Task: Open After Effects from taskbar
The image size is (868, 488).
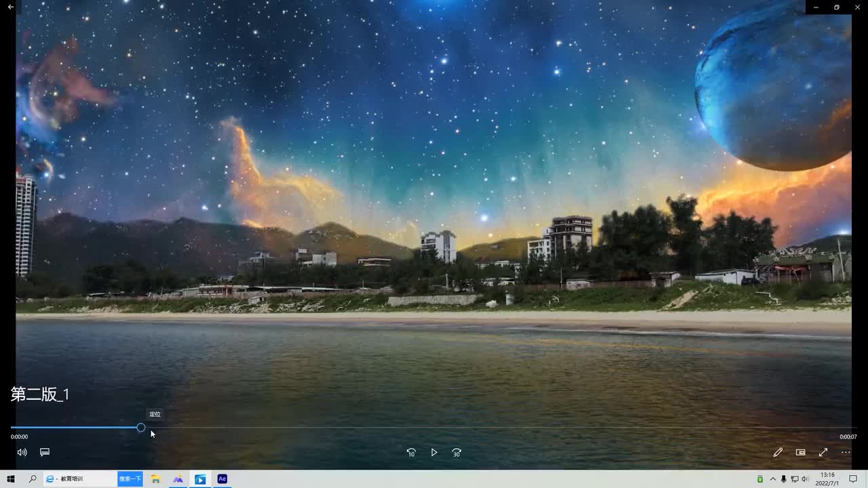Action: 222,479
